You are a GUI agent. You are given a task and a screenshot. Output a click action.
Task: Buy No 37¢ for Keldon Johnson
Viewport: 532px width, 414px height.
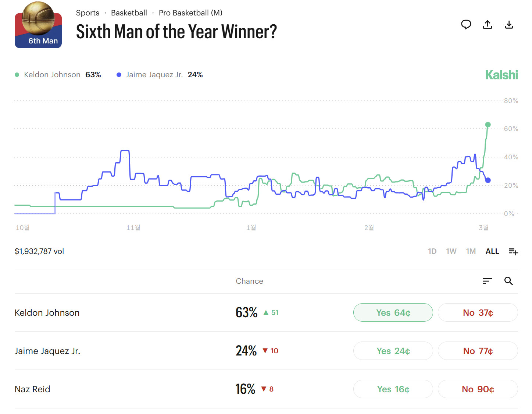tap(478, 312)
